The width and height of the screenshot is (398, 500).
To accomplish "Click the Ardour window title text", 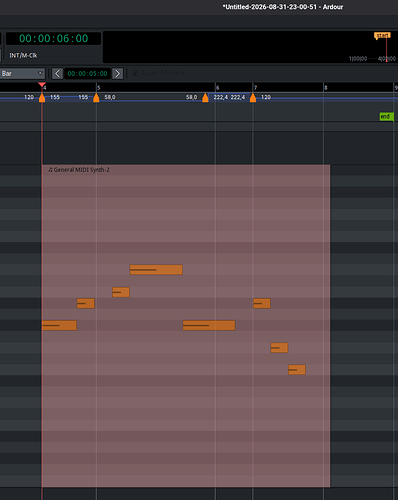I will point(283,7).
